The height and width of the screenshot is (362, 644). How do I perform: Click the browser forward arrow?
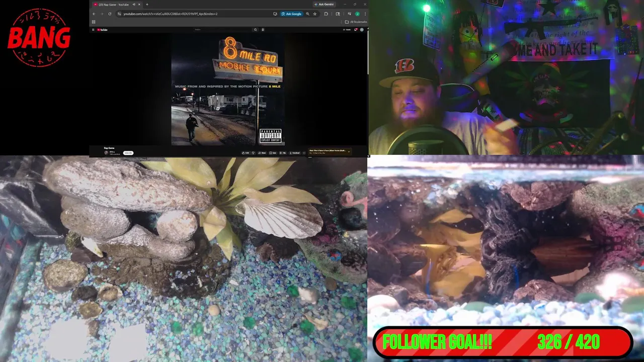(102, 14)
